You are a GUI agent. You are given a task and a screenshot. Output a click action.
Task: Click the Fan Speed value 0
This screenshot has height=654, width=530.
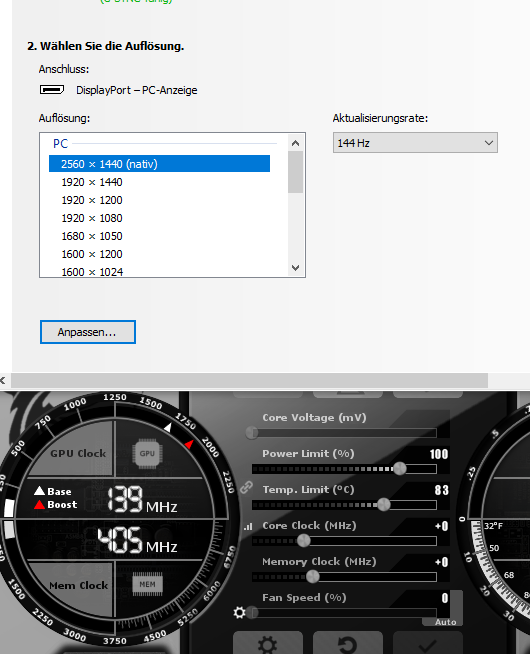[x=445, y=598]
